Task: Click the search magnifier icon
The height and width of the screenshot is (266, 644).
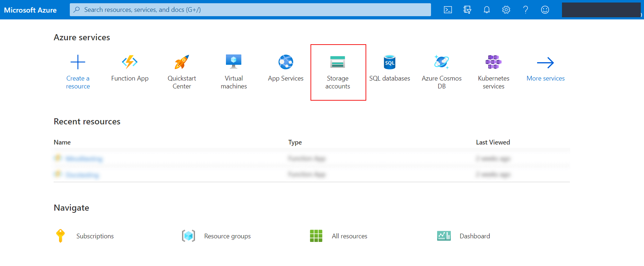Action: 77,10
